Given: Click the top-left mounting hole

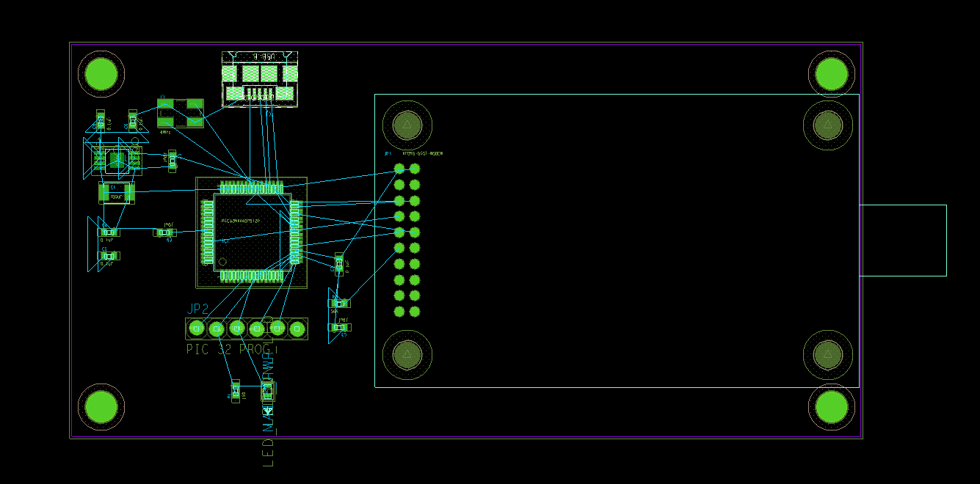Looking at the screenshot, I should [102, 73].
